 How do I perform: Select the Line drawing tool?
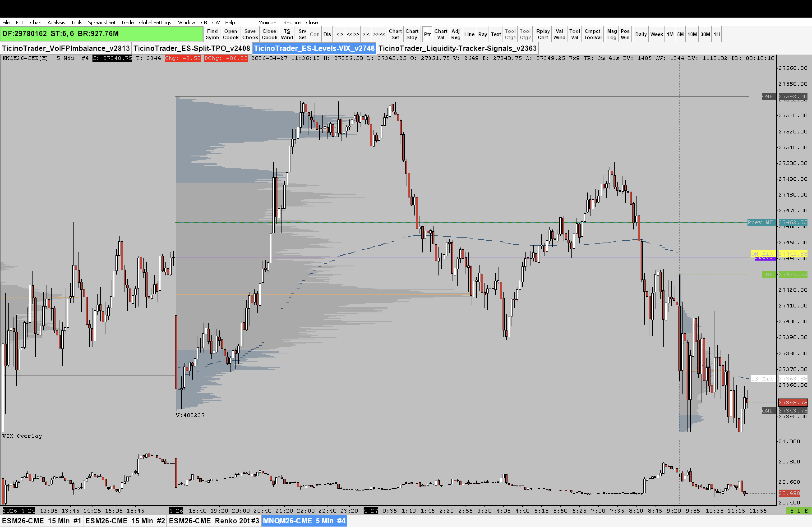[x=469, y=34]
